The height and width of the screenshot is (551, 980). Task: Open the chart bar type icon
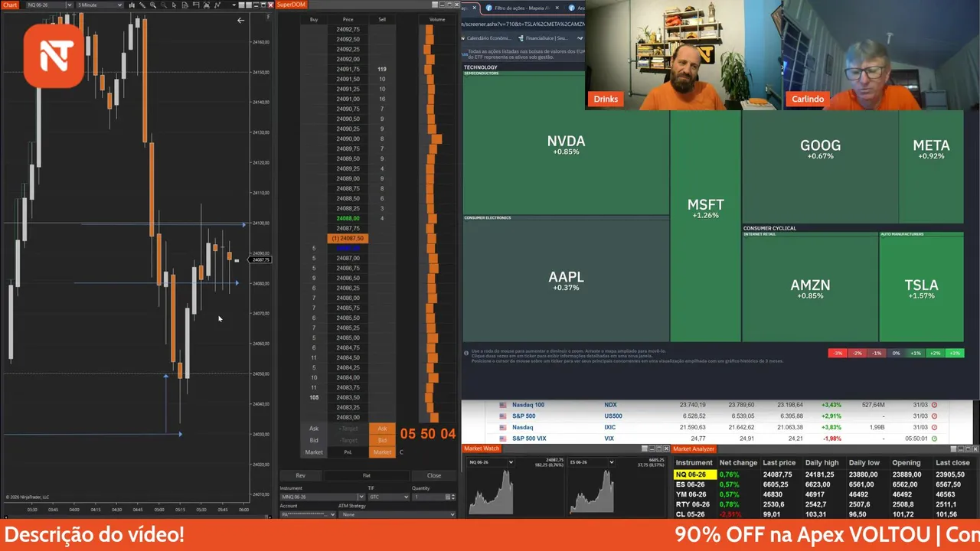coord(132,5)
